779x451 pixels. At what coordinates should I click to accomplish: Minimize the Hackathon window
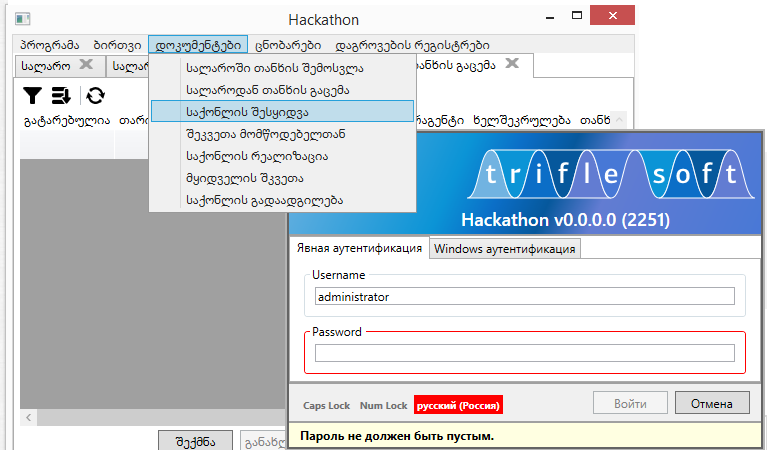[x=549, y=16]
